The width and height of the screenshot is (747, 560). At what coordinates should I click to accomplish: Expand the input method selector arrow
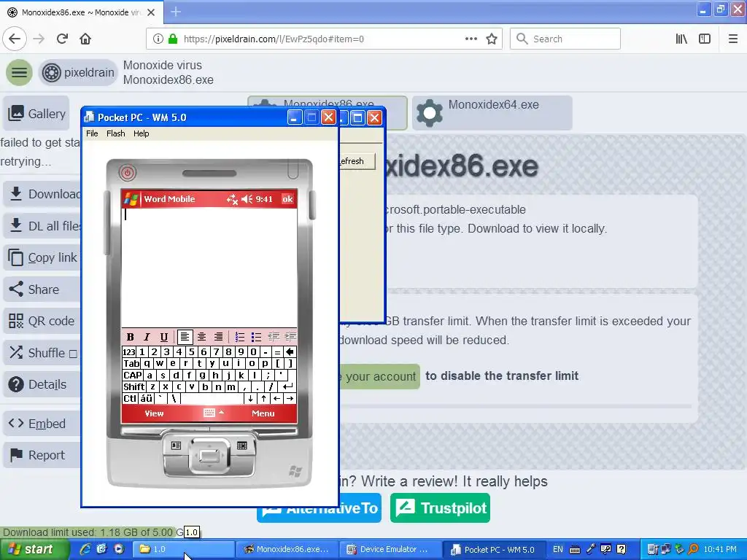click(221, 413)
